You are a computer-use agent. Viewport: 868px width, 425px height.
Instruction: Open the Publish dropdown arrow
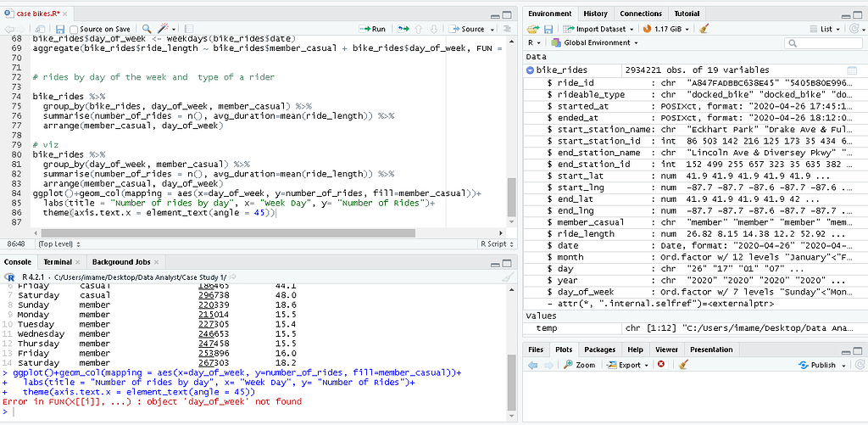coord(843,366)
